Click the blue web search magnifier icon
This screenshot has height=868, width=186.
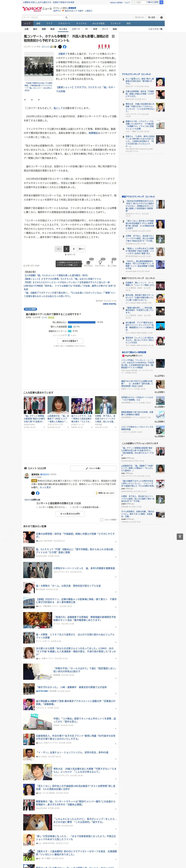click(x=161, y=2)
